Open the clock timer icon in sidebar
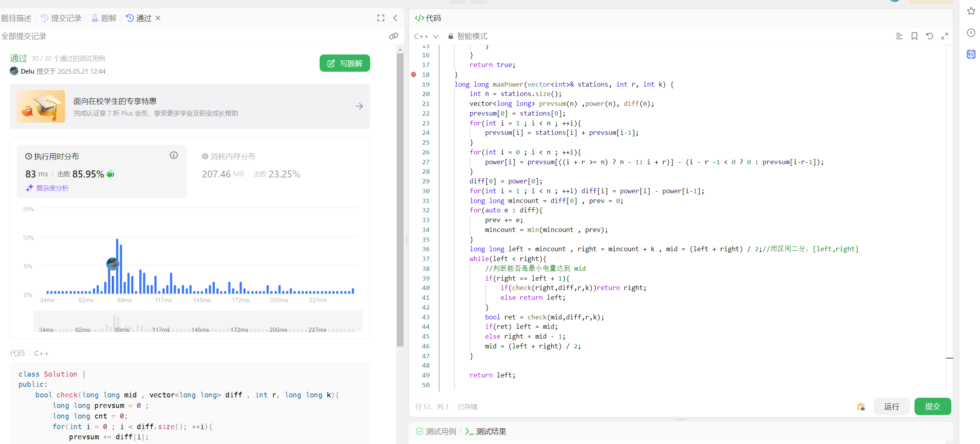This screenshot has width=980, height=444. (x=971, y=33)
